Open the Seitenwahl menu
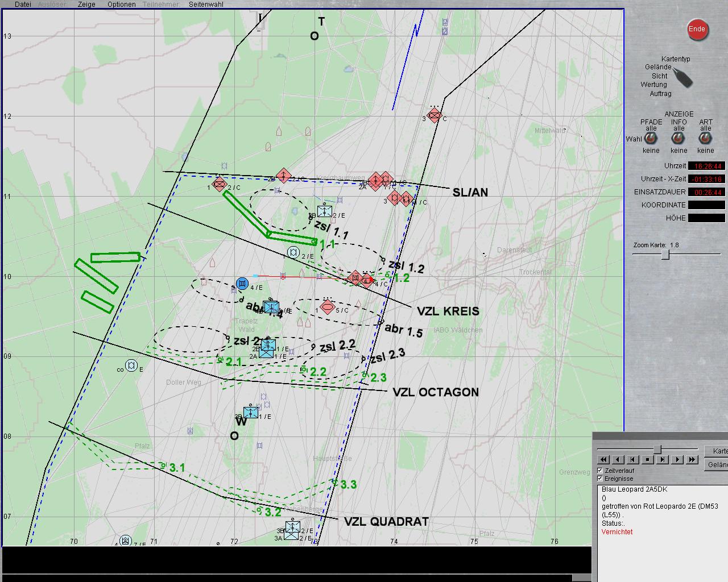Viewport: 728px width, 582px height. click(206, 4)
